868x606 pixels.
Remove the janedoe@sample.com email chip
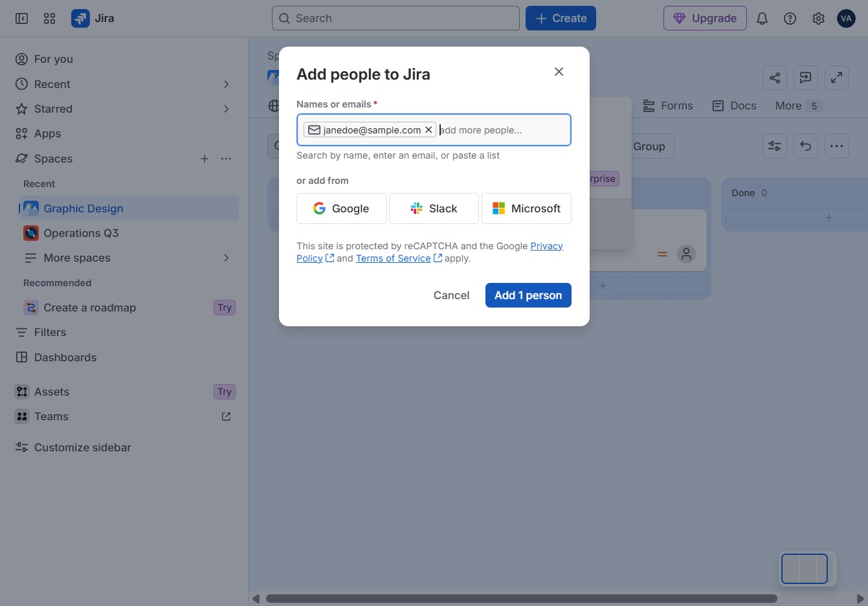(x=428, y=130)
